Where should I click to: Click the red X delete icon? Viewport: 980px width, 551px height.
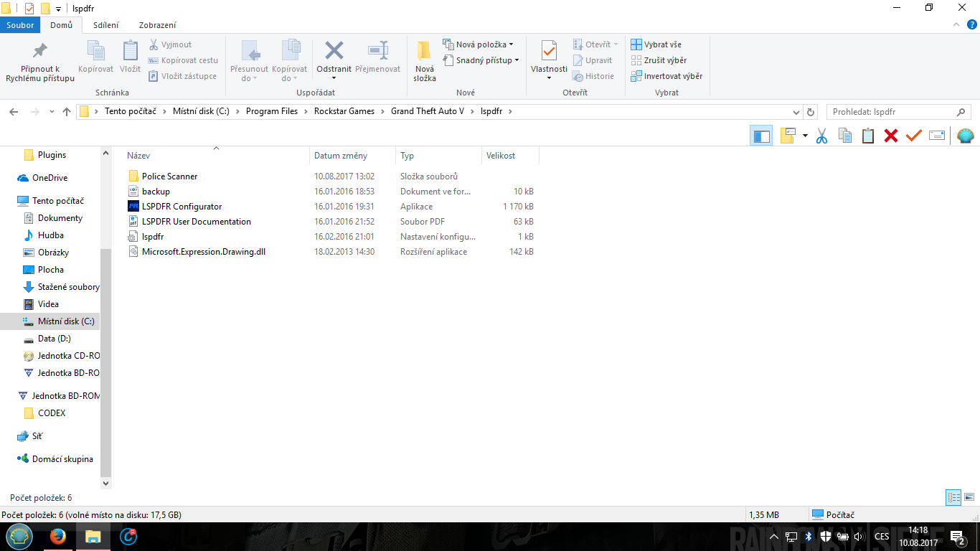pos(891,136)
